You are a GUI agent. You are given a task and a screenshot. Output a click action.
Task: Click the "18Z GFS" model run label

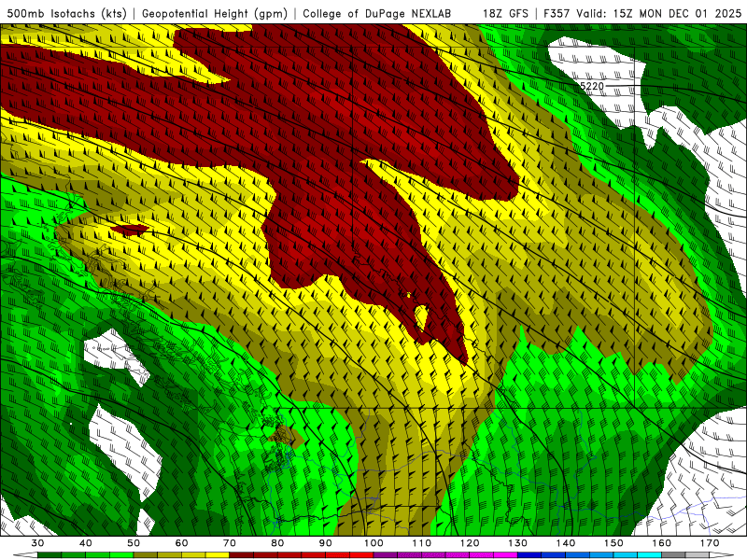coord(505,13)
